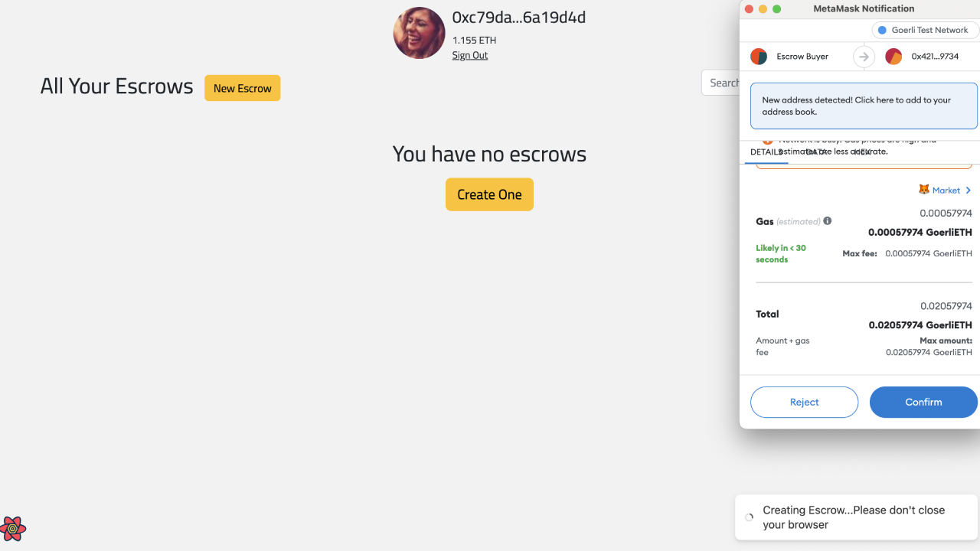Click the recipient 0x421...9734 identicon
The width and height of the screenshot is (980, 551).
point(893,56)
